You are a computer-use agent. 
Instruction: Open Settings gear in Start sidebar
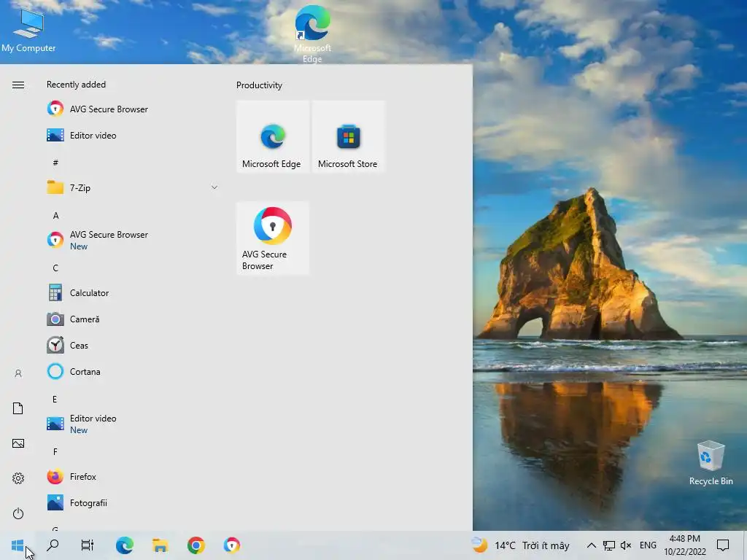pyautogui.click(x=18, y=478)
